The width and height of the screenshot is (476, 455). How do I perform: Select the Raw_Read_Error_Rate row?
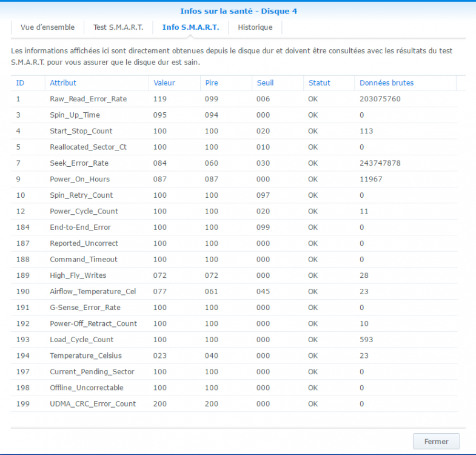pyautogui.click(x=88, y=99)
